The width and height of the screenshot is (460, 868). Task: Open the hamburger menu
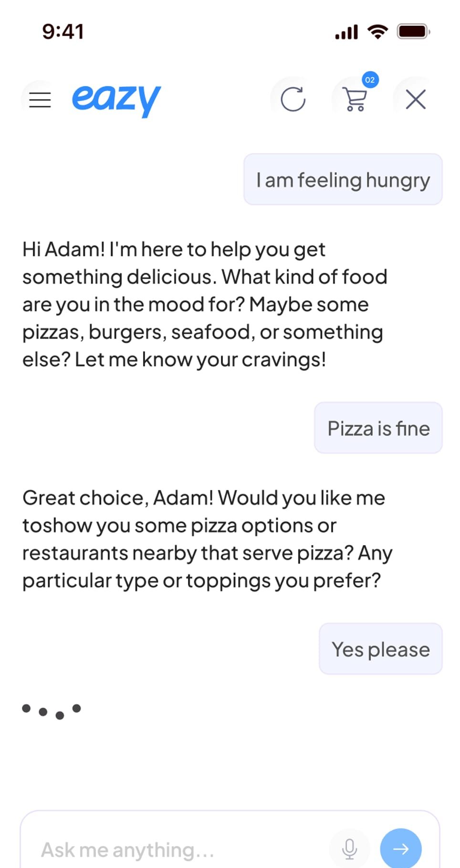point(40,100)
